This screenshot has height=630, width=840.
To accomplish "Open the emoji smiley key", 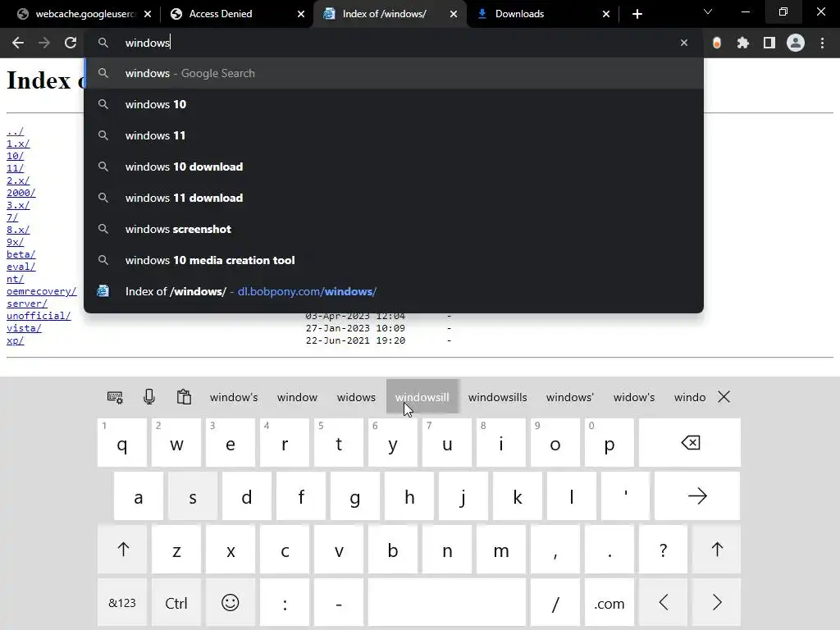I will 231,603.
